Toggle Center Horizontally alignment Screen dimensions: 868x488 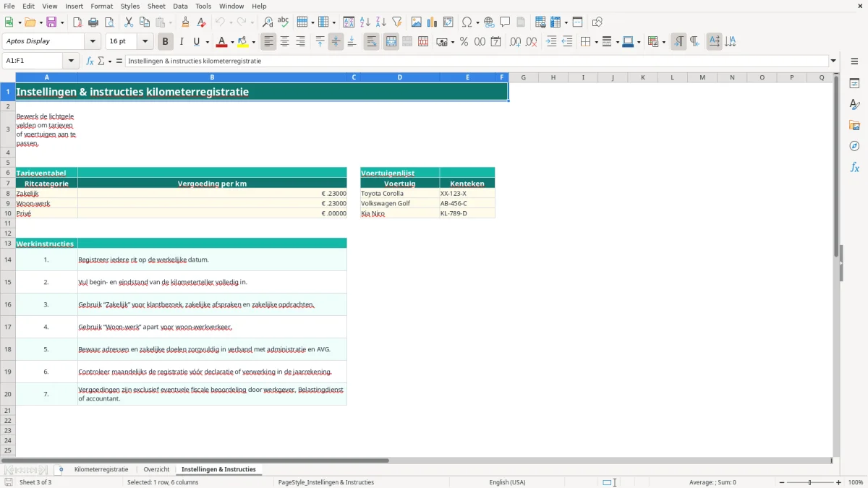click(x=284, y=42)
